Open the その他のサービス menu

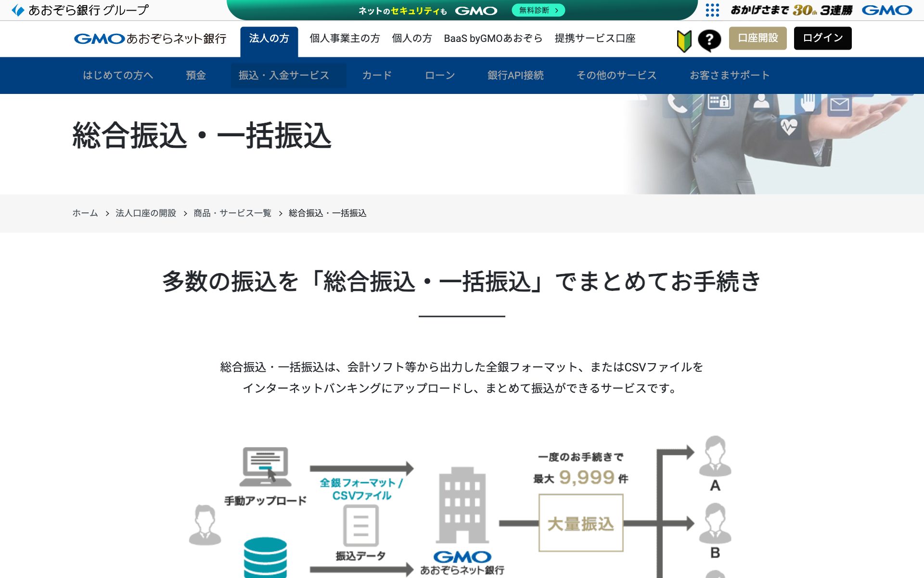(x=616, y=75)
